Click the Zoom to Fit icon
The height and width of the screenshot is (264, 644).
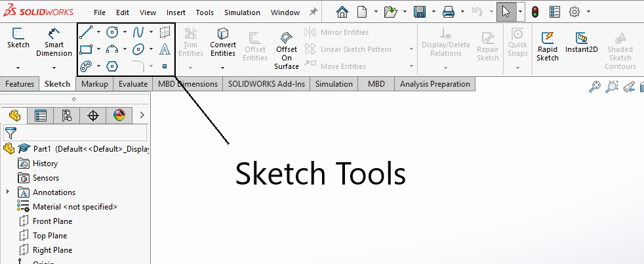pyautogui.click(x=595, y=87)
